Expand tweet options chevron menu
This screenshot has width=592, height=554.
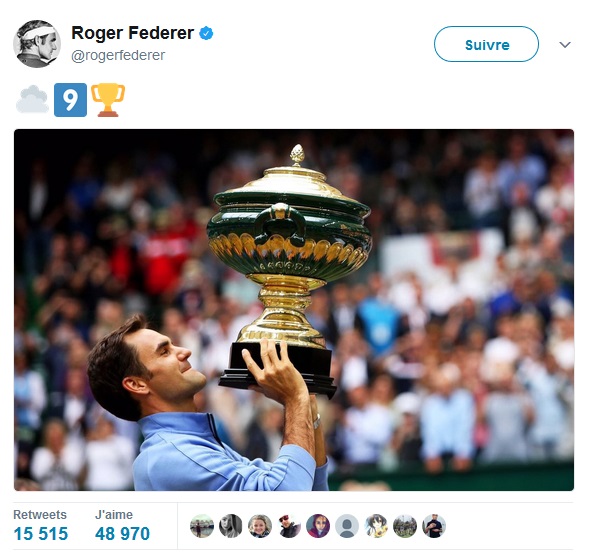point(565,45)
